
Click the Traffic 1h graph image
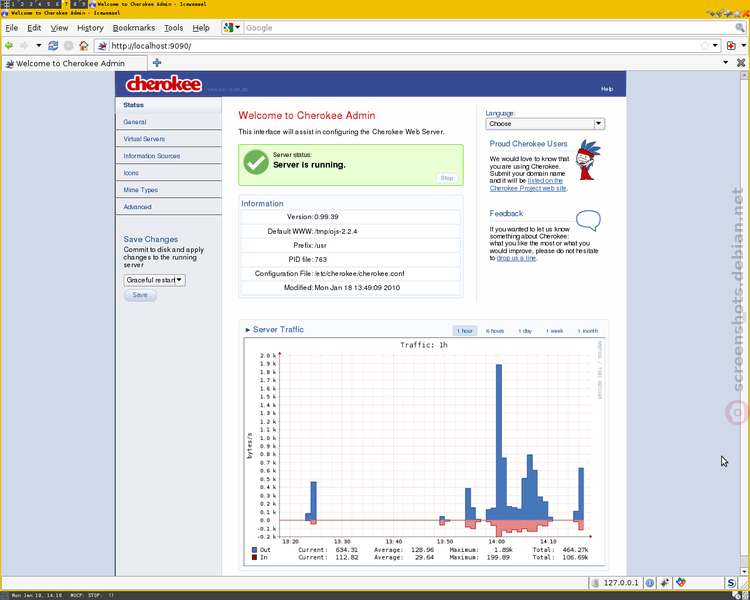pyautogui.click(x=424, y=452)
